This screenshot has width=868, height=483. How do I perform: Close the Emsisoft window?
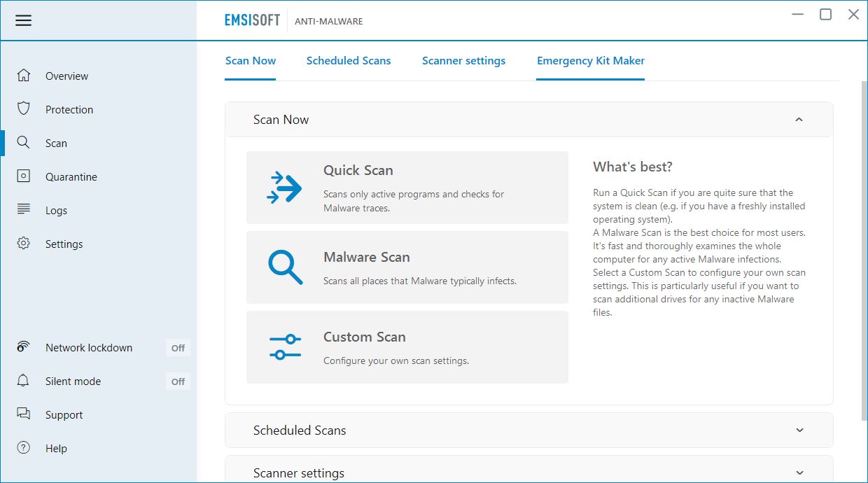point(853,14)
